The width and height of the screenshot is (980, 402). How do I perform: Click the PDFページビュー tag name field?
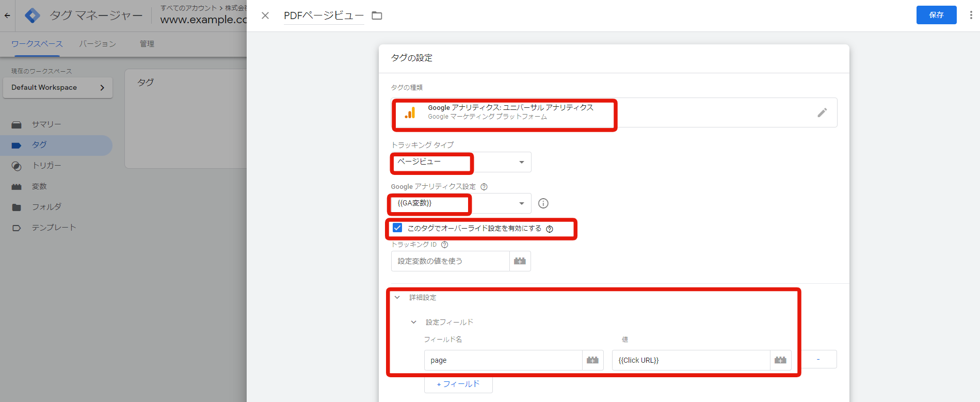coord(324,15)
